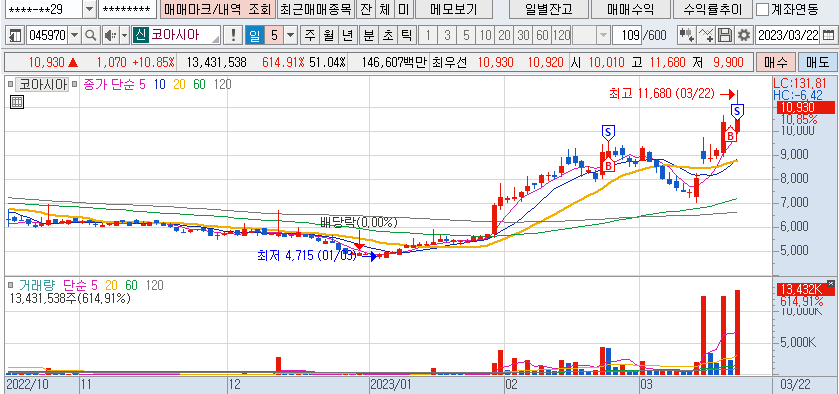Open stock search magnifier icon

click(91, 36)
